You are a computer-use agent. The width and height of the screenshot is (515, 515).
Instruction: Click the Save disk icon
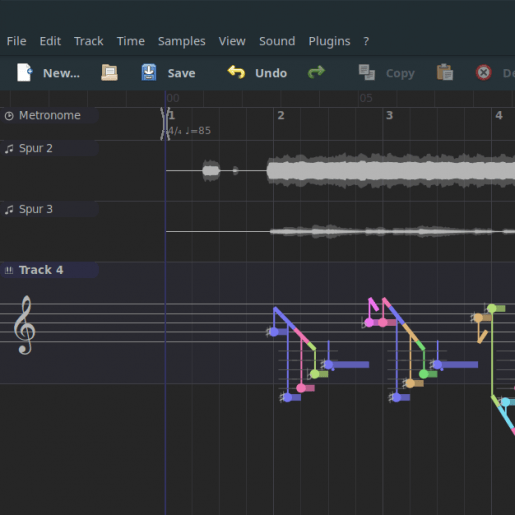pyautogui.click(x=149, y=72)
